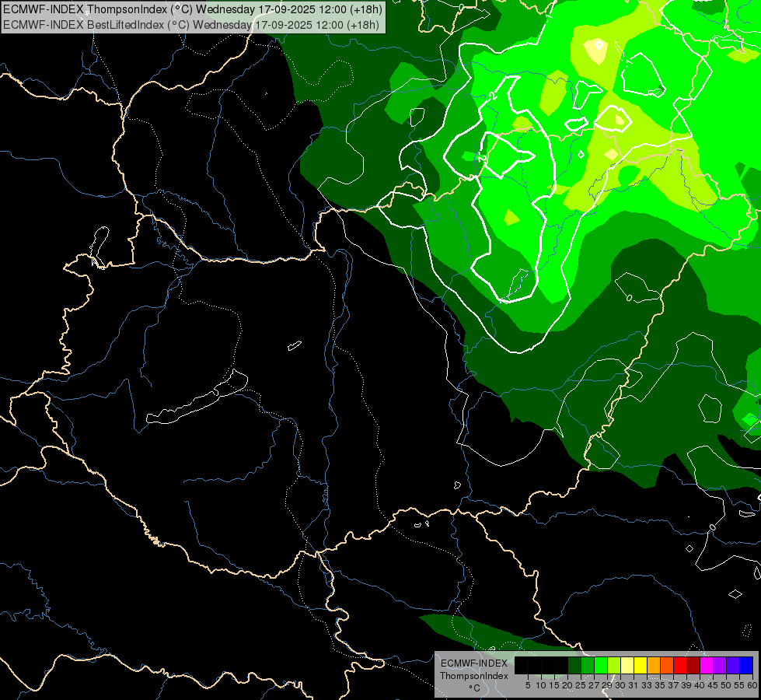Viewport: 761px width, 700px height.
Task: Click the legend value label 15
Action: 555,685
